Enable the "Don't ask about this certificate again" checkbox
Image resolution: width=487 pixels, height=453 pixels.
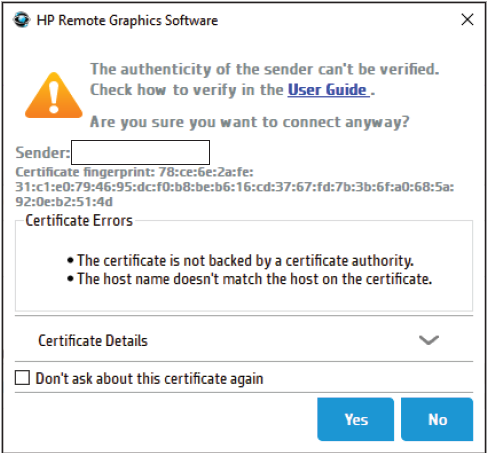22,378
